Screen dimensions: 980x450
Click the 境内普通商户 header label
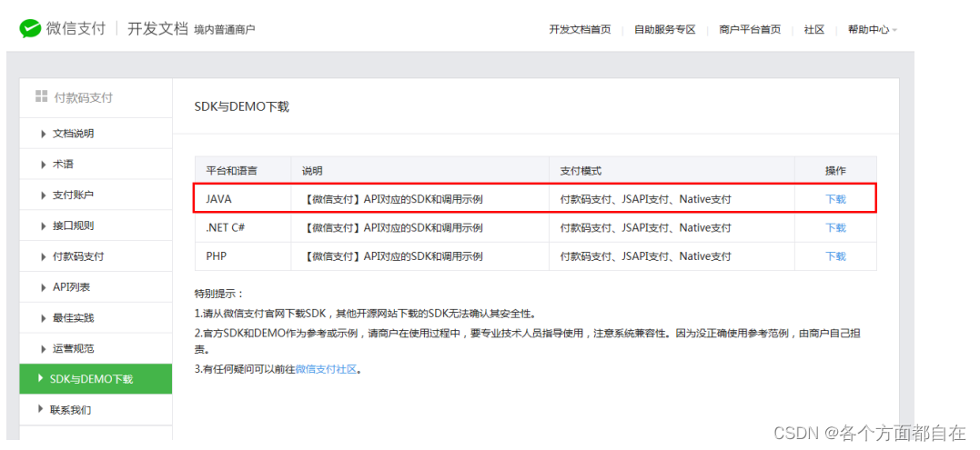tap(225, 29)
